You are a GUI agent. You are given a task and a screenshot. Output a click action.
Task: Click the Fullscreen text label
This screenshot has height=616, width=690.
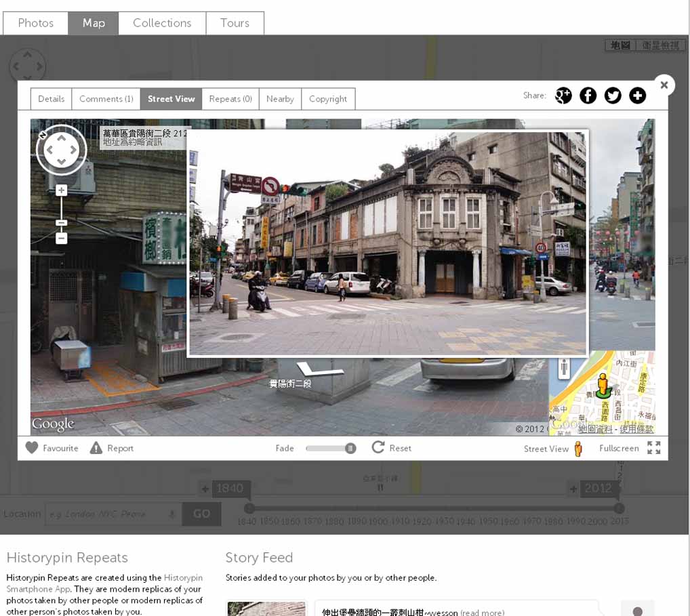point(619,448)
